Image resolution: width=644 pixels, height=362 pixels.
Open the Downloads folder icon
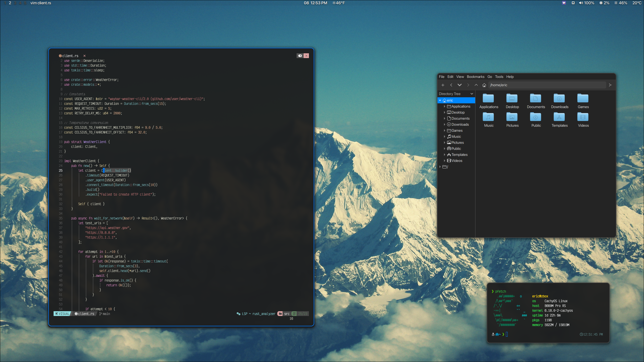[x=559, y=99]
